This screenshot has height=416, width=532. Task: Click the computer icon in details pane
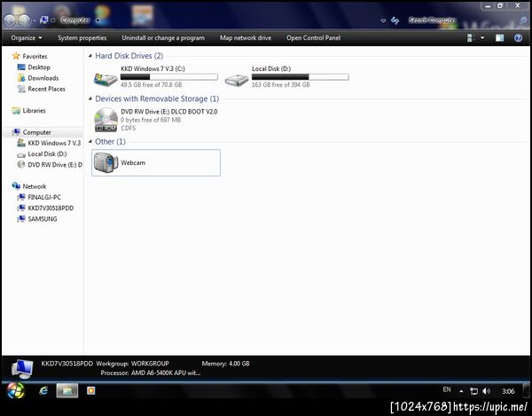tap(22, 369)
